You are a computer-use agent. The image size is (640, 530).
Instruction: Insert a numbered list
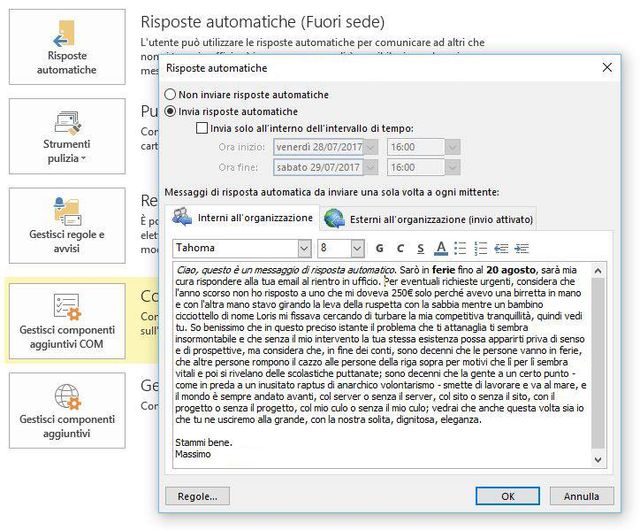481,248
